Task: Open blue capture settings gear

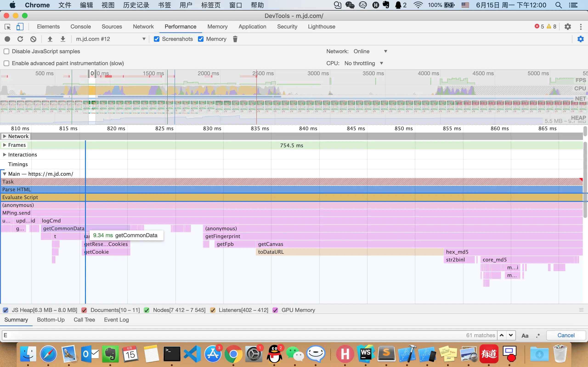Action: click(x=580, y=39)
